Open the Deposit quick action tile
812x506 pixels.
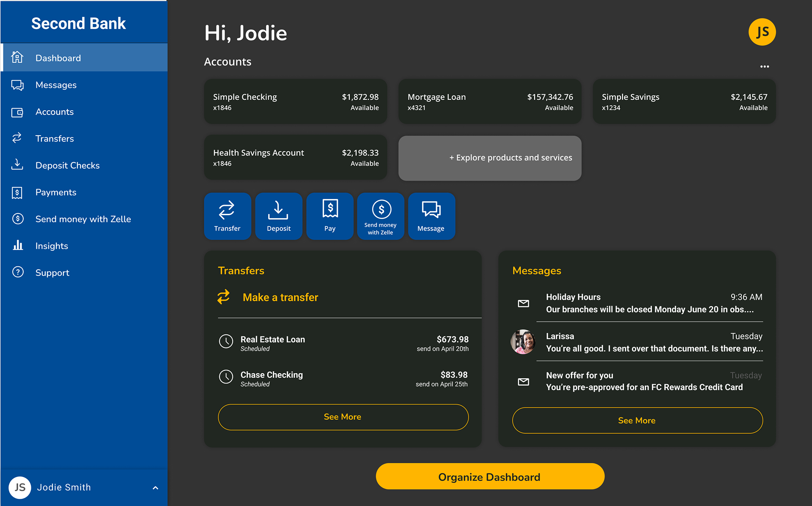pos(278,216)
